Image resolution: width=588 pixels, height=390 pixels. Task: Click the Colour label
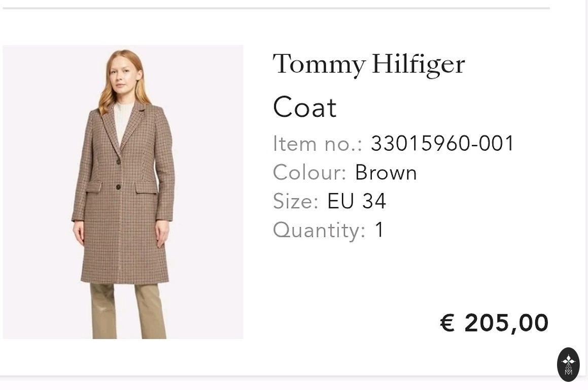pyautogui.click(x=309, y=173)
